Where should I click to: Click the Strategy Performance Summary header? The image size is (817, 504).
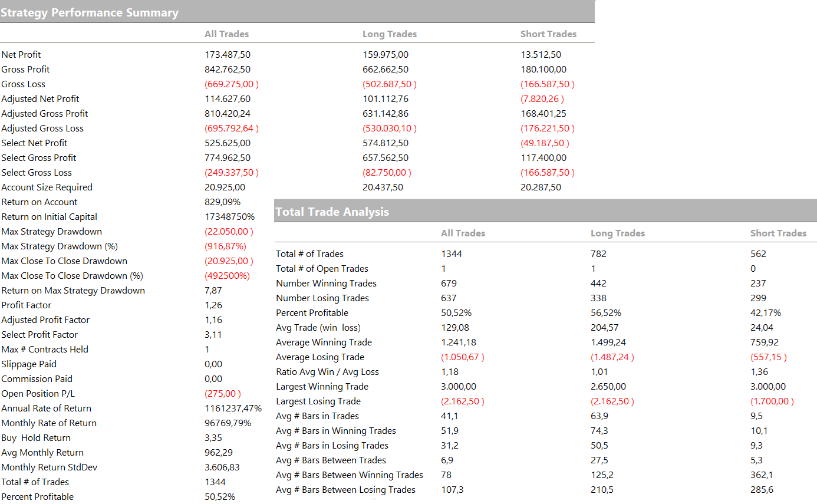point(90,12)
